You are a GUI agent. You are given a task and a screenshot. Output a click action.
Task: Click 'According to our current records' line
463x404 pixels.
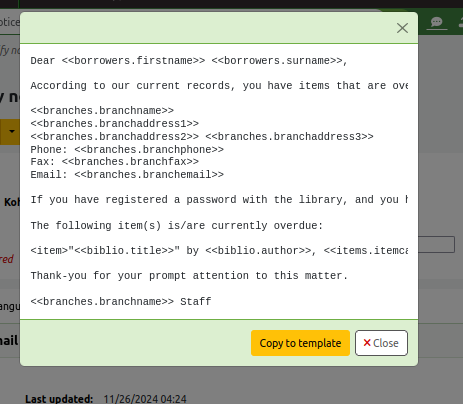click(219, 86)
